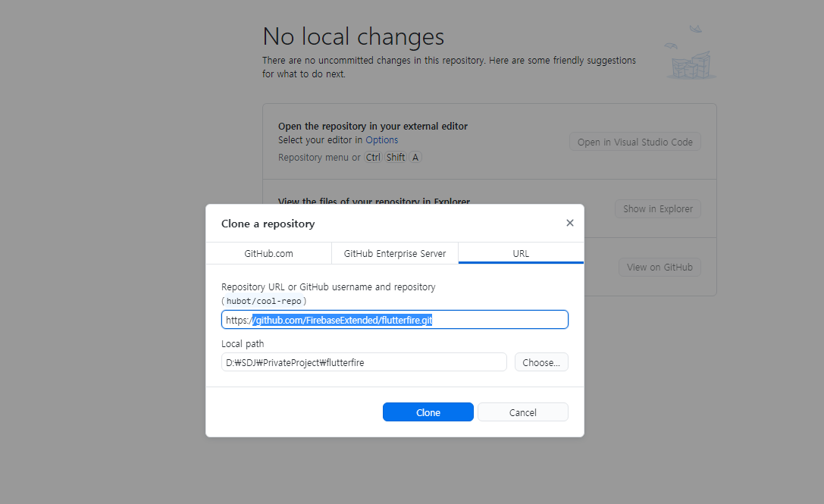Cancel the clone dialog
This screenshot has height=504, width=824.
[523, 412]
